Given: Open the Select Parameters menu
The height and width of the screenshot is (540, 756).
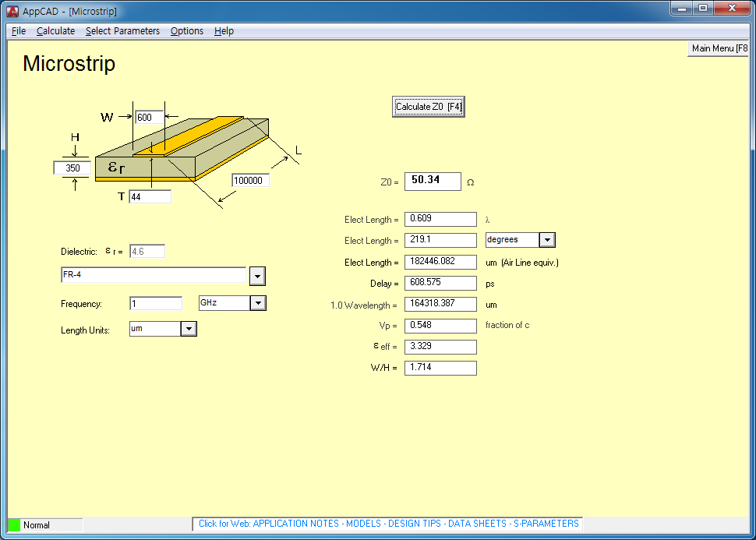Looking at the screenshot, I should coord(122,31).
